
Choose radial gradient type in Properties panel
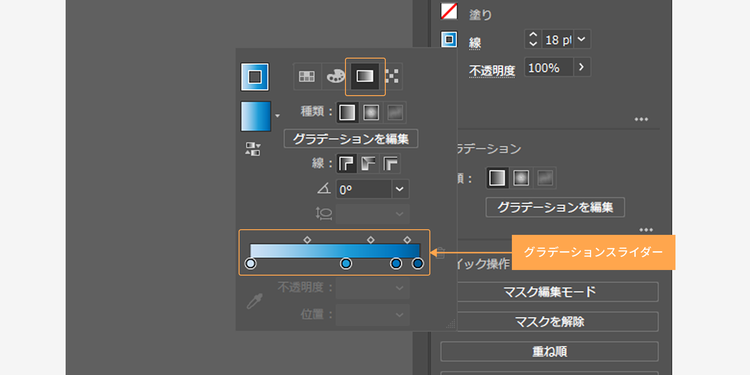click(x=521, y=178)
